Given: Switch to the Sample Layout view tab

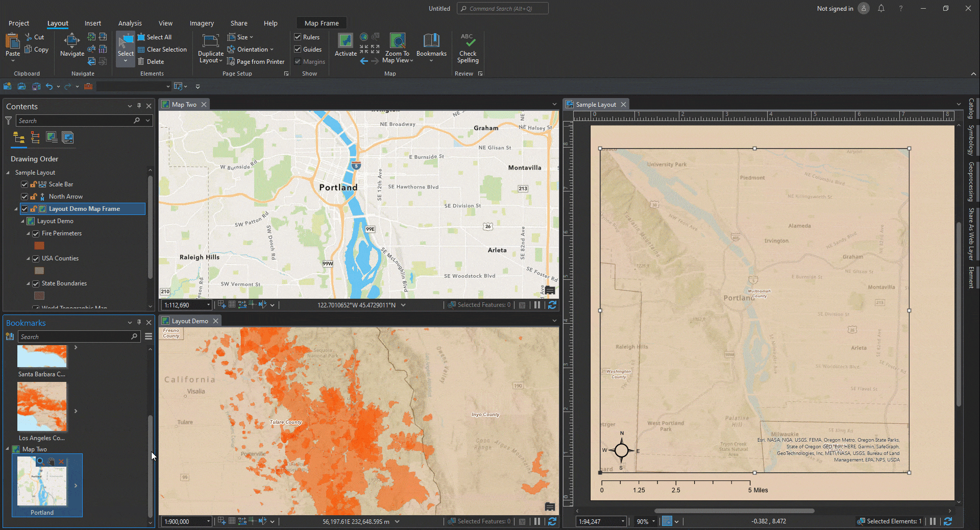Looking at the screenshot, I should point(596,105).
